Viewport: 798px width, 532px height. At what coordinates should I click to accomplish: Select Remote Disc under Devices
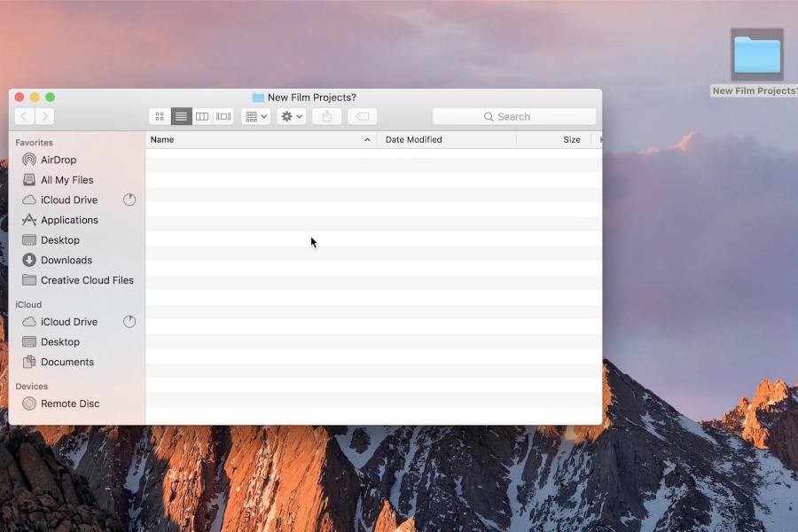coord(69,403)
